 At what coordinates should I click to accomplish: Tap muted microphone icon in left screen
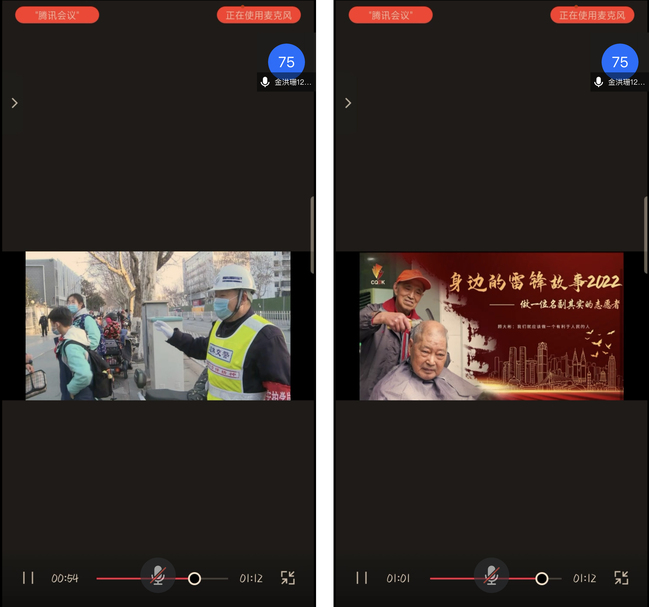(158, 575)
